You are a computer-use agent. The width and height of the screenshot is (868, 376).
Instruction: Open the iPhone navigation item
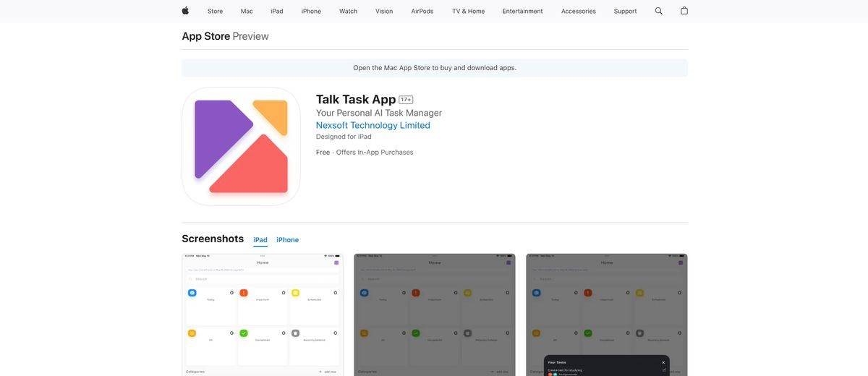coord(311,11)
